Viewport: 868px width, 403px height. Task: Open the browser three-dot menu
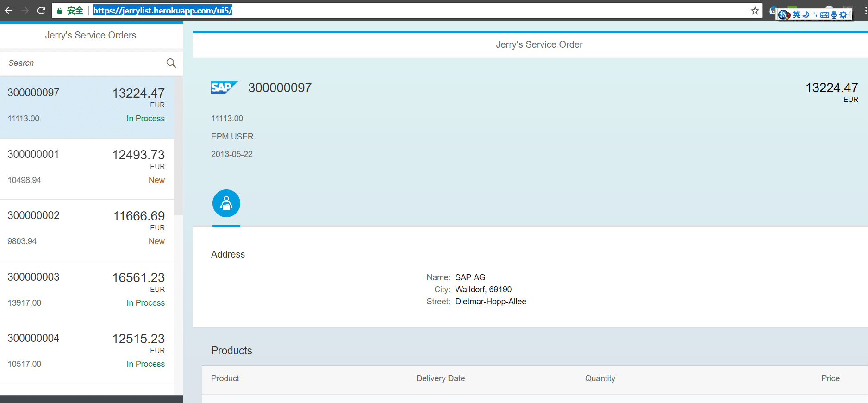click(x=865, y=11)
